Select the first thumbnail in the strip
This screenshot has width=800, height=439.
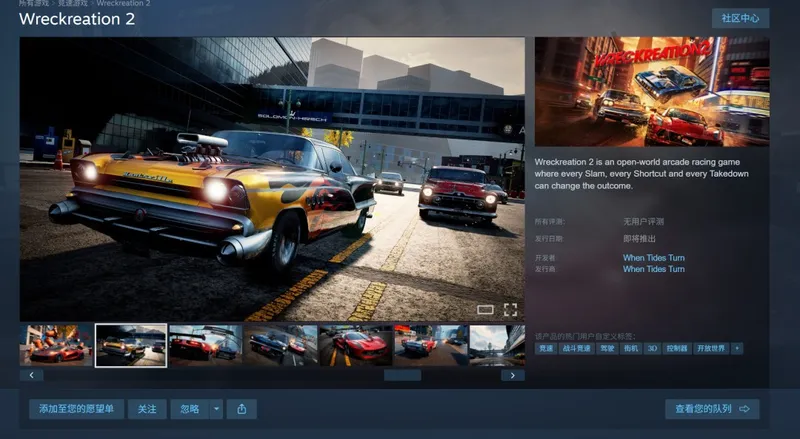click(x=56, y=346)
